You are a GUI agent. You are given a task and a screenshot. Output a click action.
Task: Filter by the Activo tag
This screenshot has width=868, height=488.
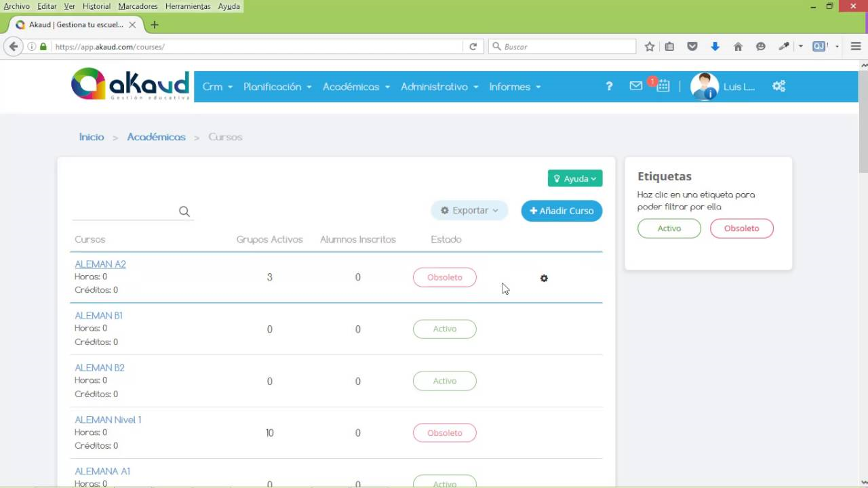click(x=669, y=228)
